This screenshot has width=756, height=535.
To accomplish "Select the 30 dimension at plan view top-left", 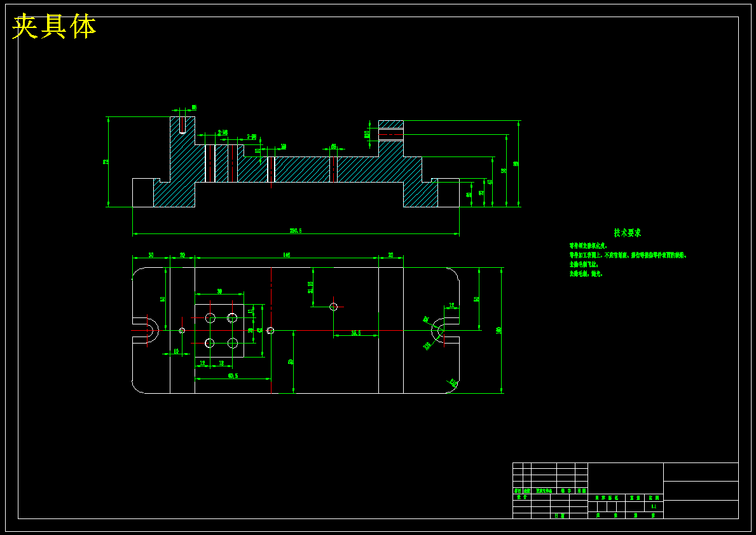I will (x=151, y=255).
